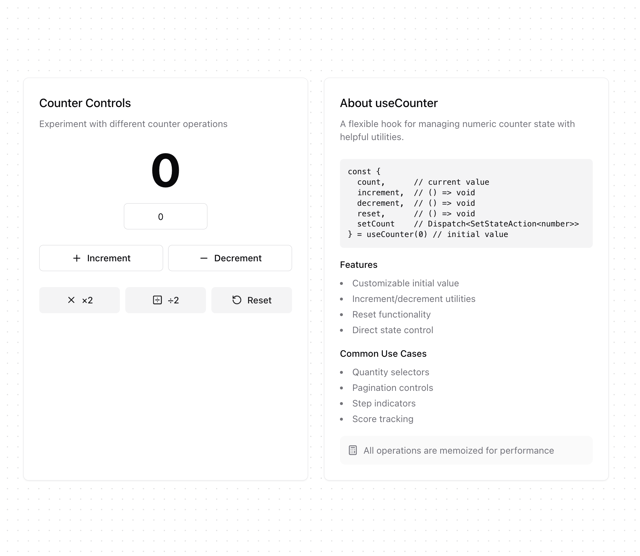The height and width of the screenshot is (556, 640).
Task: Click the Decrement button label
Action: [x=238, y=258]
